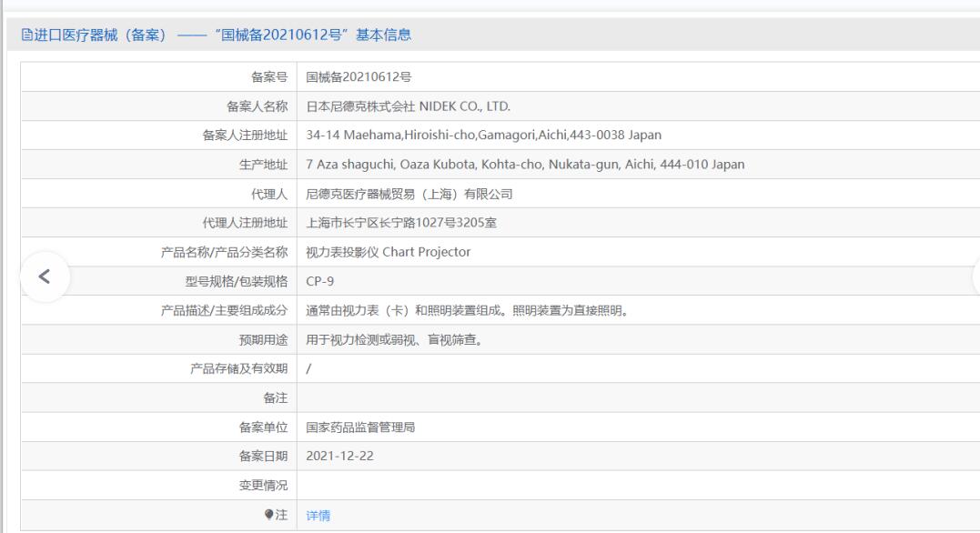Select model value CP-9

pos(320,281)
